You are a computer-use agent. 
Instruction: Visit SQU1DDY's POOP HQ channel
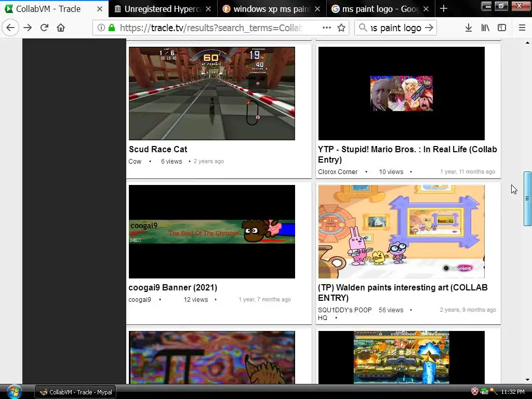coord(344,314)
